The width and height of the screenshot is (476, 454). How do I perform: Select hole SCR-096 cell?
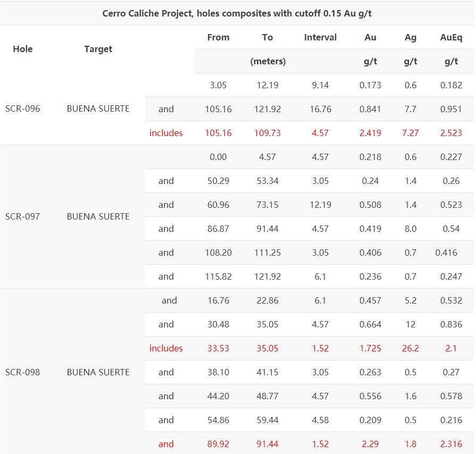pos(23,108)
